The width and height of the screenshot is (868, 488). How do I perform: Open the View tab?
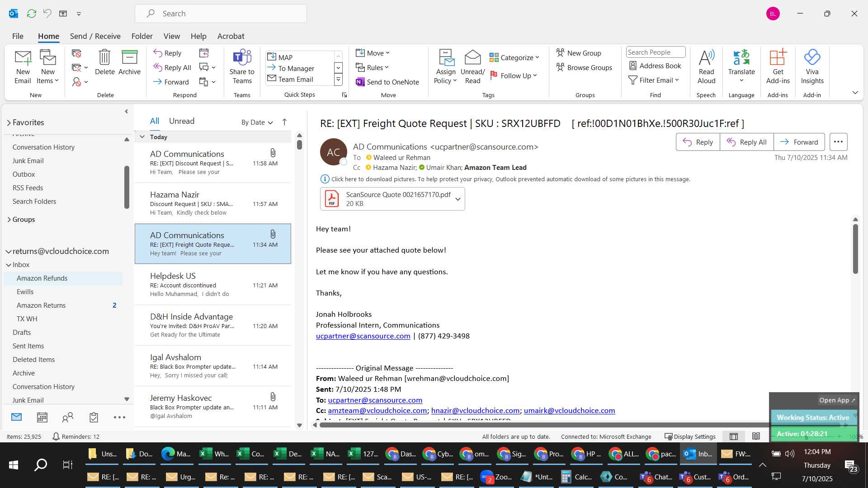point(171,36)
